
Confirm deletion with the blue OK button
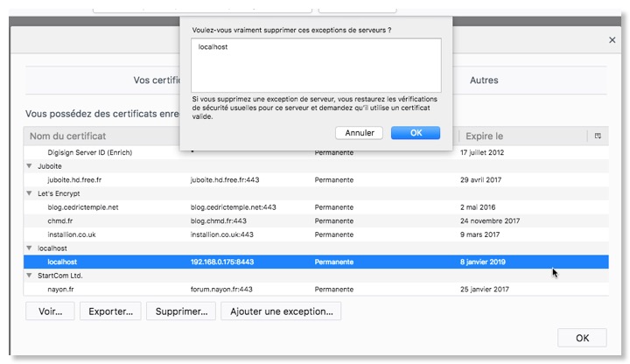pos(416,133)
